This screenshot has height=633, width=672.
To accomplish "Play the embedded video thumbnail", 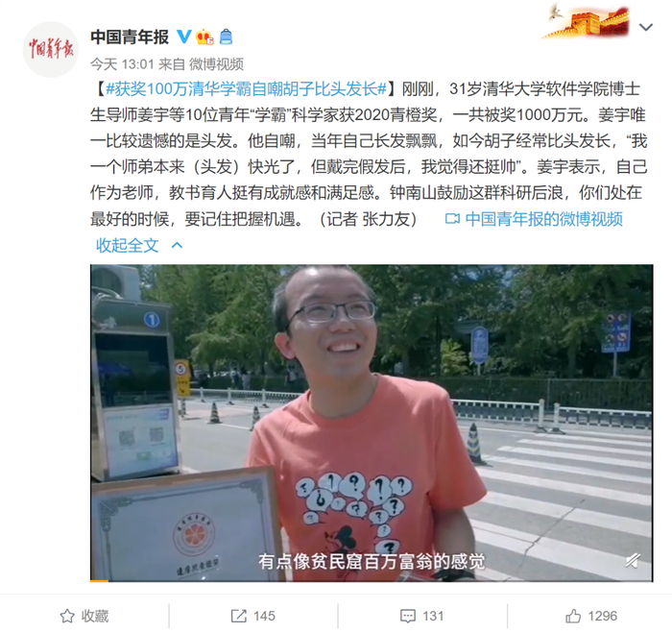I will [x=372, y=423].
